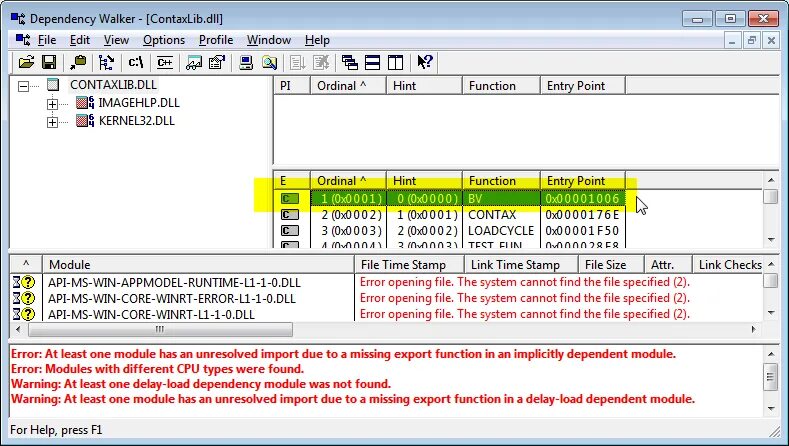The image size is (789, 446).
Task: Click the CONTAXLIB.DLL root module icon
Action: point(53,85)
